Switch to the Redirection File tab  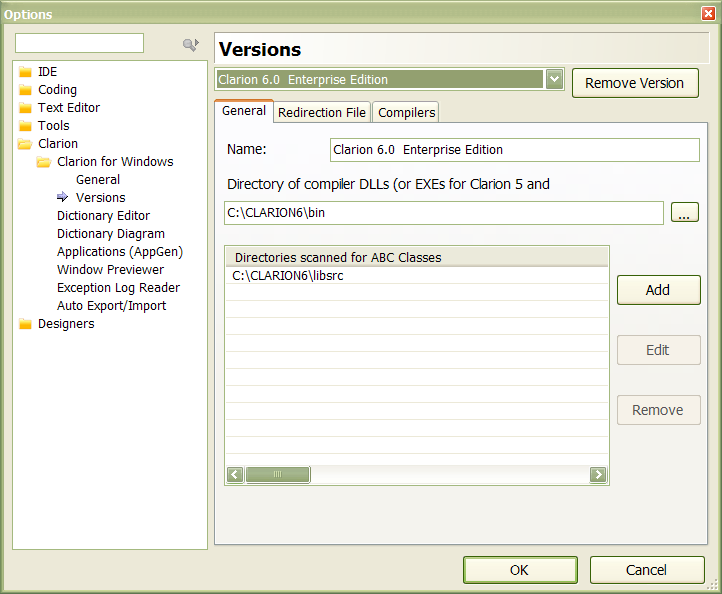coord(322,113)
